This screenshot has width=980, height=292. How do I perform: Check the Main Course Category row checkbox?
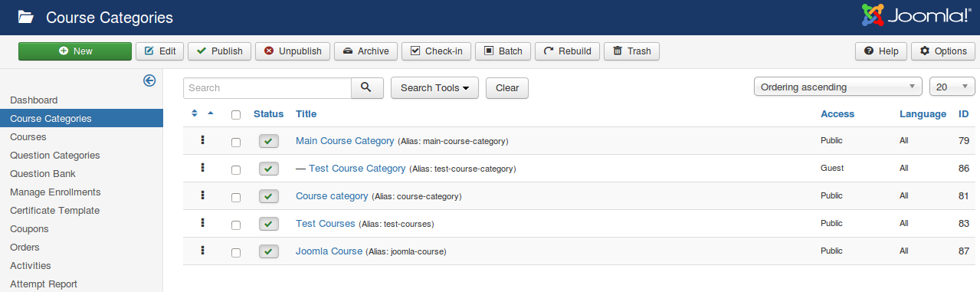coord(236,143)
